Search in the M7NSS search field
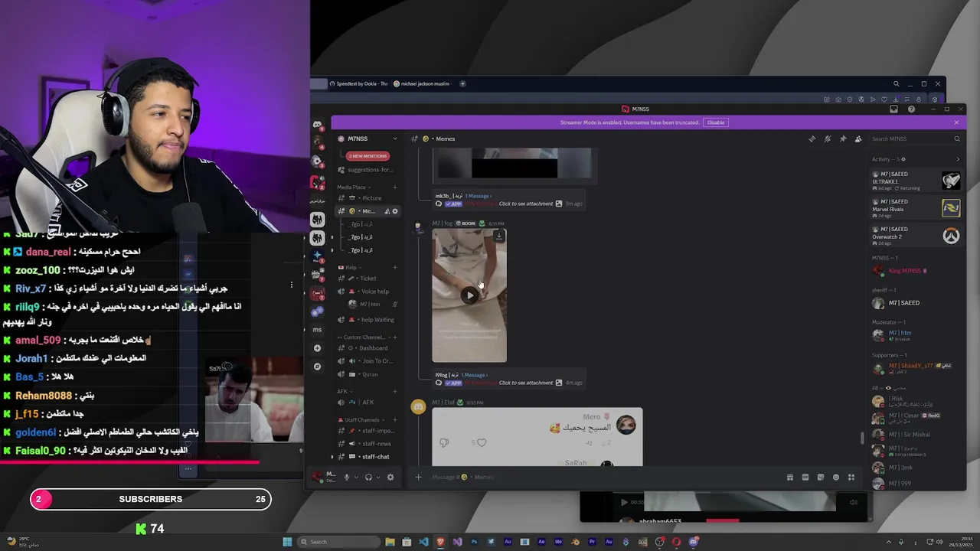This screenshot has width=980, height=551. (x=915, y=139)
